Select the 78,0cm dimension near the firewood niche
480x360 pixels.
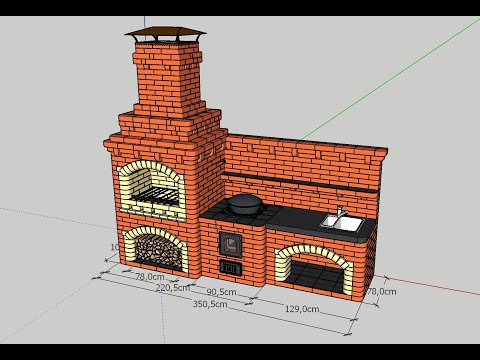(x=150, y=276)
